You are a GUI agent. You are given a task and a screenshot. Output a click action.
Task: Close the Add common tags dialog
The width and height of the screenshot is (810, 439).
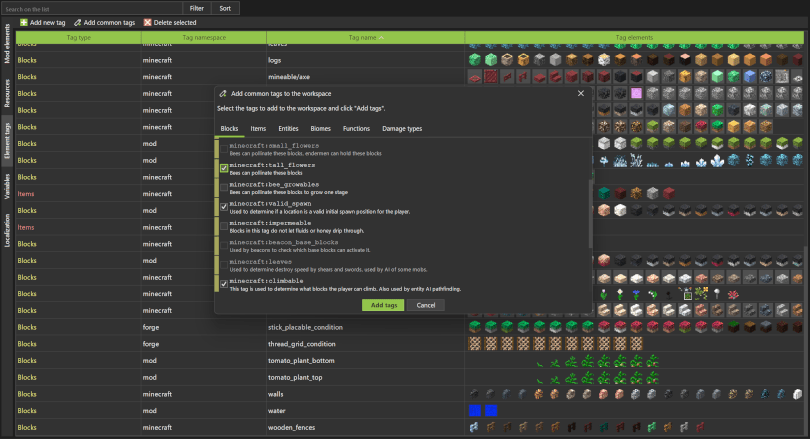pos(581,93)
